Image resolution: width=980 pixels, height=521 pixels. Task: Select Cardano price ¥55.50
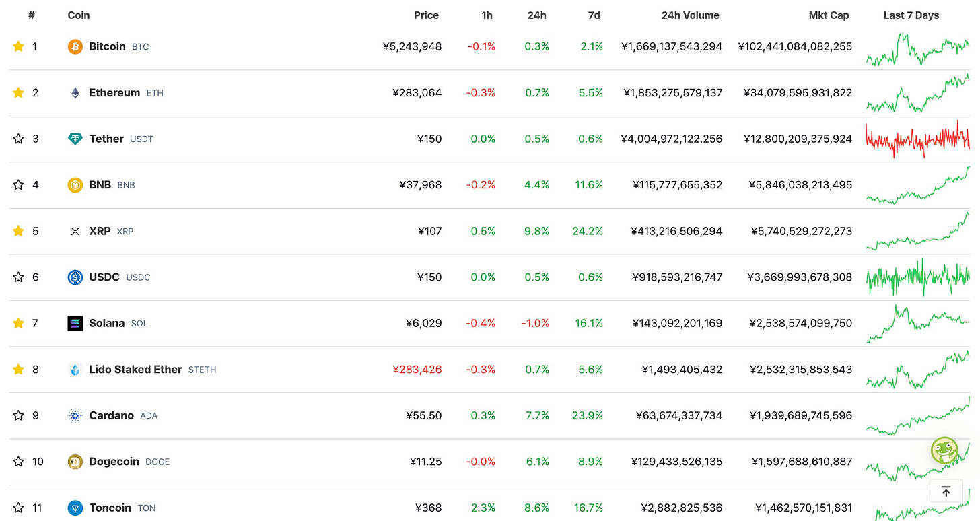click(x=424, y=415)
